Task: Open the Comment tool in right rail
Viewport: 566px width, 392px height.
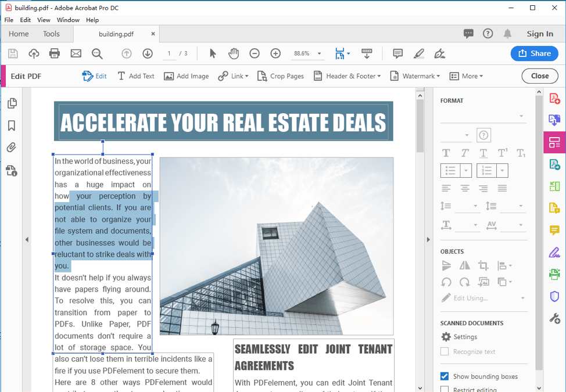Action: pos(554,230)
